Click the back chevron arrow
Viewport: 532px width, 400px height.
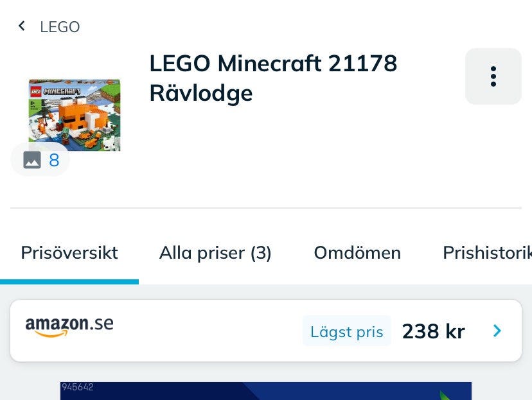pyautogui.click(x=22, y=26)
